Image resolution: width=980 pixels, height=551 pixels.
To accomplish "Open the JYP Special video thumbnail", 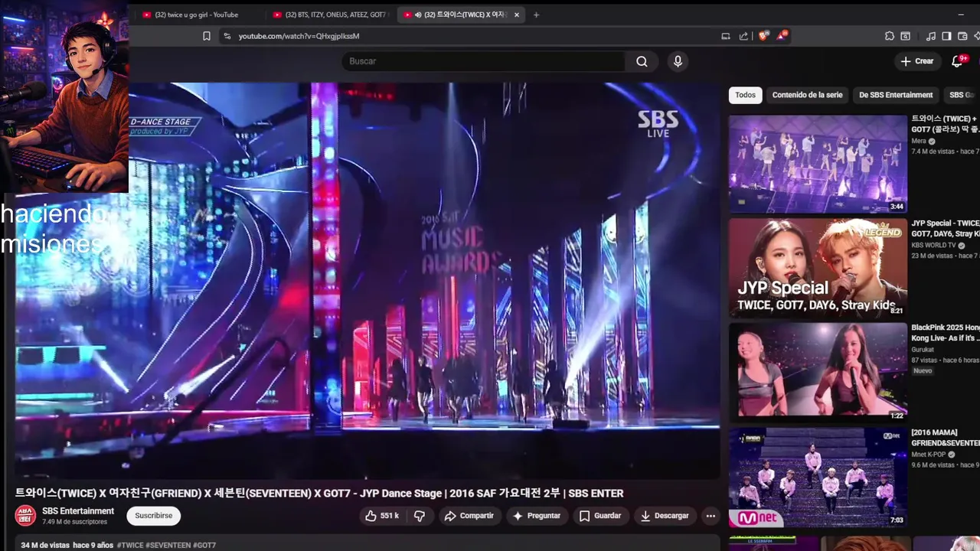I will coord(818,268).
